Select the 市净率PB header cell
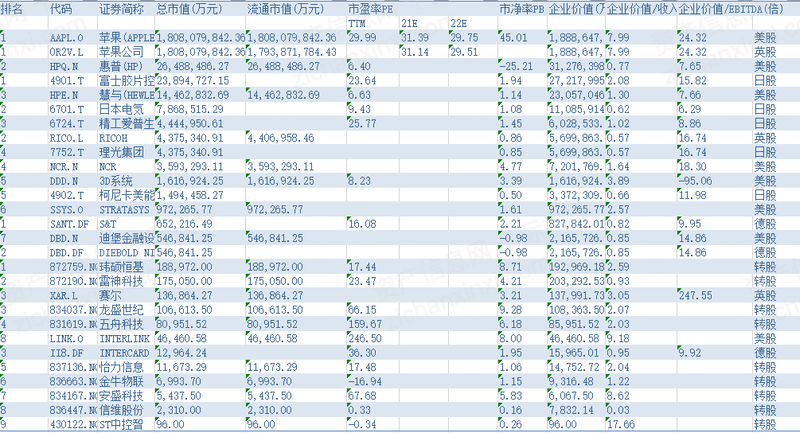This screenshot has width=800, height=433. point(521,9)
